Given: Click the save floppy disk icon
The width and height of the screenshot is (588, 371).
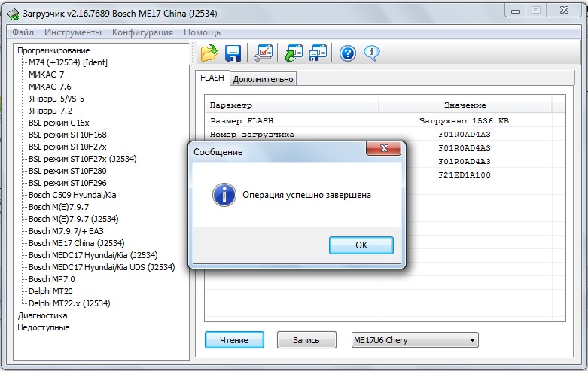Looking at the screenshot, I should [233, 53].
